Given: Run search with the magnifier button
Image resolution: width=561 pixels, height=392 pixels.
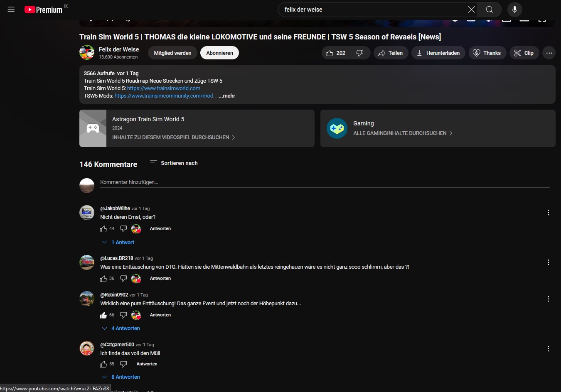Looking at the screenshot, I should pos(490,10).
